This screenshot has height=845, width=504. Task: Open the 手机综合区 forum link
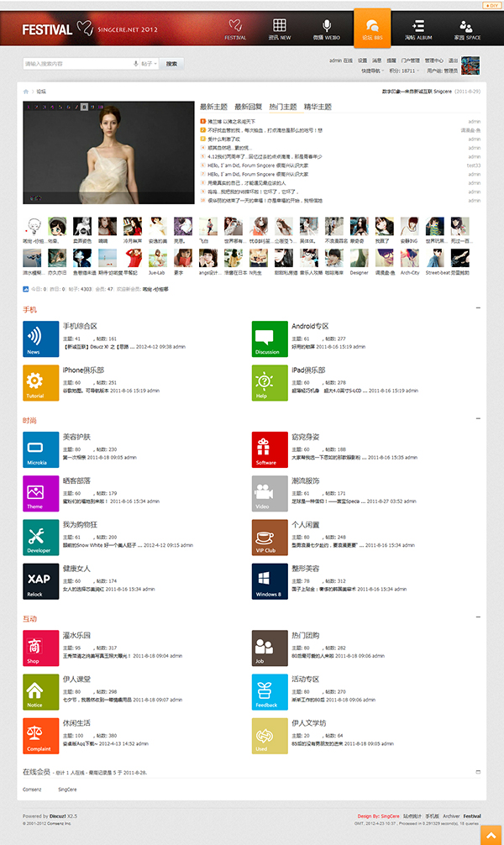[x=80, y=326]
